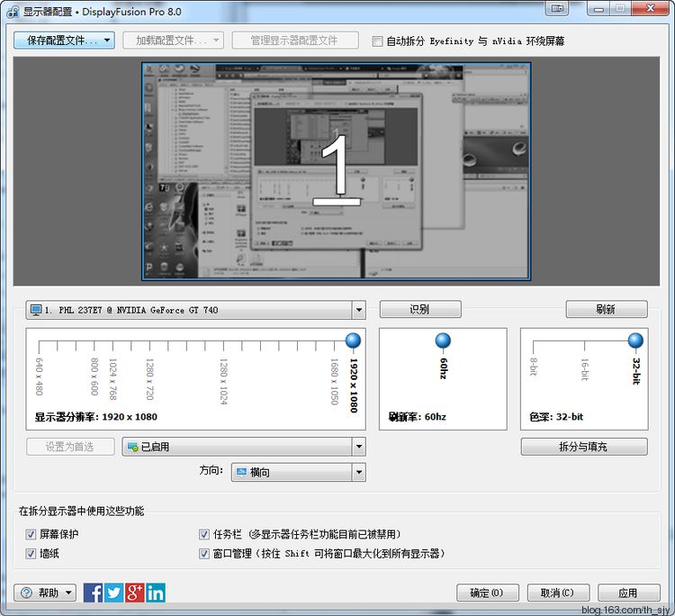Screen dimensions: 675x616
Task: Click 管理显示器配置文件 manage profiles button
Action: click(x=295, y=41)
